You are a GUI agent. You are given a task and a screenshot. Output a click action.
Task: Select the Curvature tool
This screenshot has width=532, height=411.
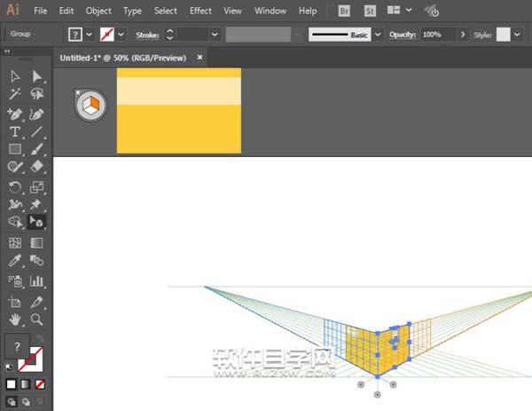[x=36, y=115]
